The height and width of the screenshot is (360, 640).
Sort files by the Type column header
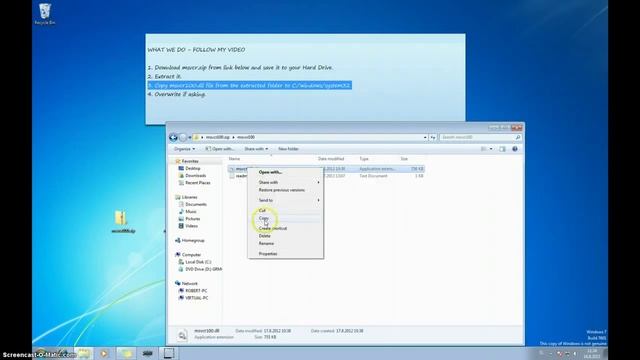click(x=364, y=159)
